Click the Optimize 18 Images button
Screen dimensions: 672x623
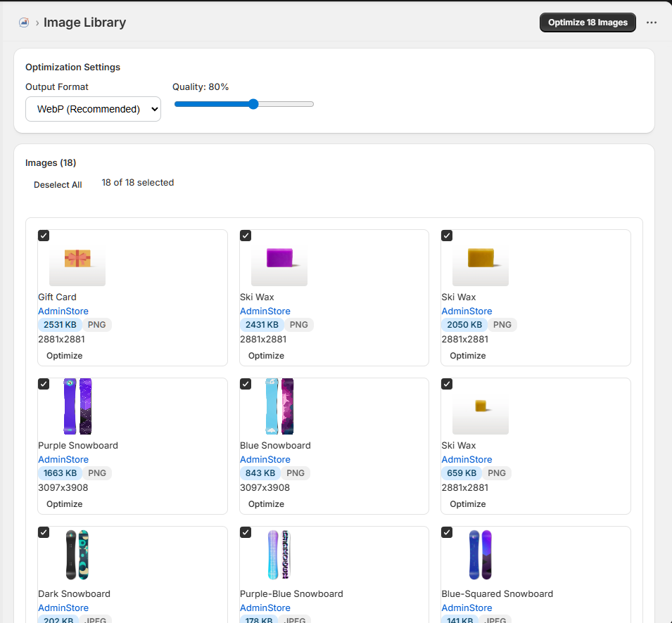coord(588,23)
